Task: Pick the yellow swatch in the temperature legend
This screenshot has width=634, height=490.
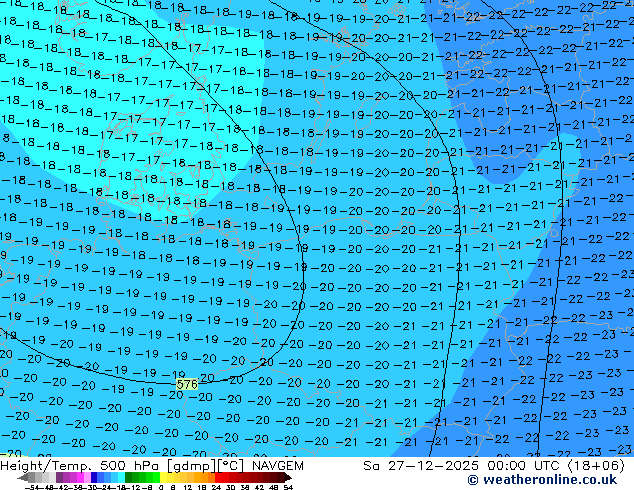Action: pos(163,477)
